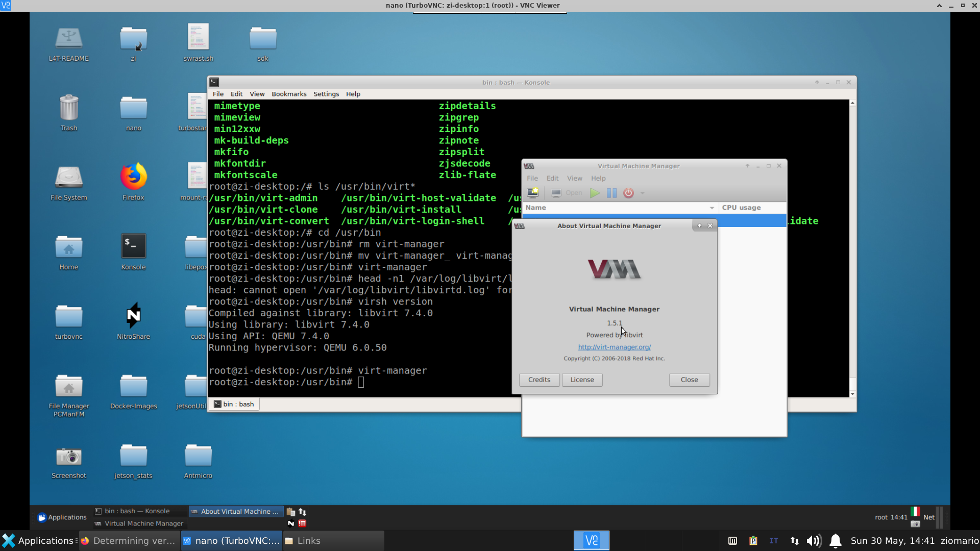The width and height of the screenshot is (980, 551).
Task: Switch to the 'Links' folder taskbar window
Action: (x=333, y=540)
